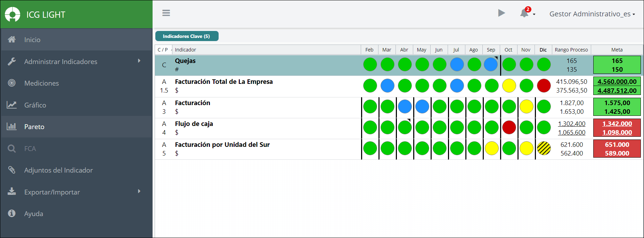Open the Gráfico line chart icon
This screenshot has width=644, height=238.
(x=12, y=105)
